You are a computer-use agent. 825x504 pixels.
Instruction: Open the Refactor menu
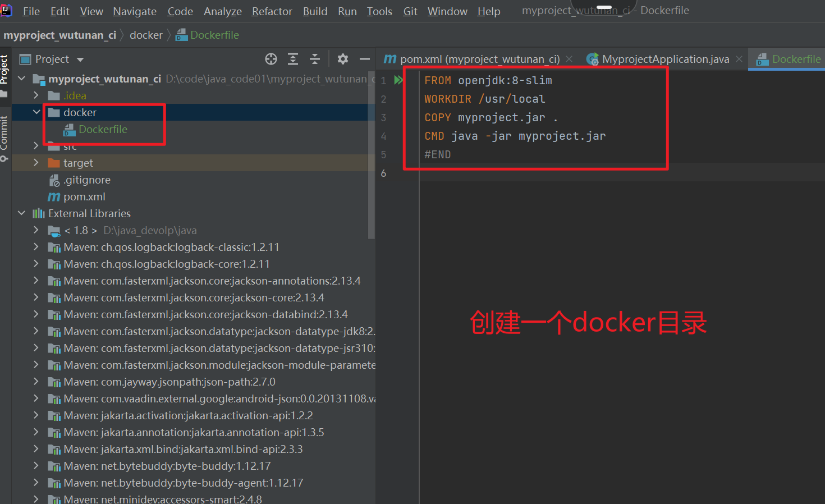point(272,11)
